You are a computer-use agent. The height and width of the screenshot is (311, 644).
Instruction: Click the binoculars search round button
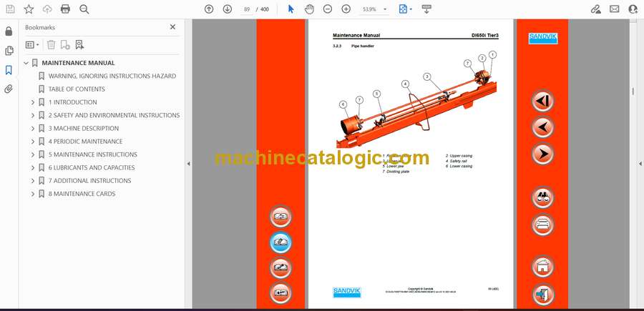pos(542,197)
